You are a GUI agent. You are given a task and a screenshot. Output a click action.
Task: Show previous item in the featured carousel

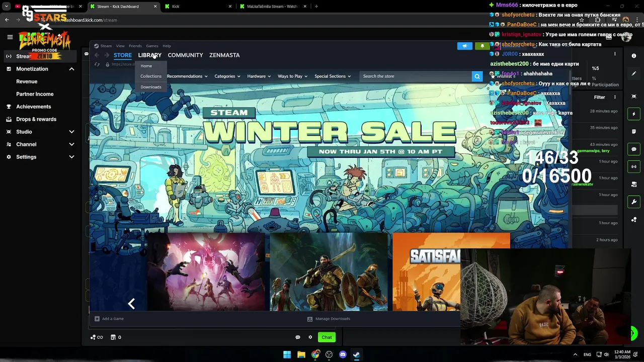click(131, 304)
